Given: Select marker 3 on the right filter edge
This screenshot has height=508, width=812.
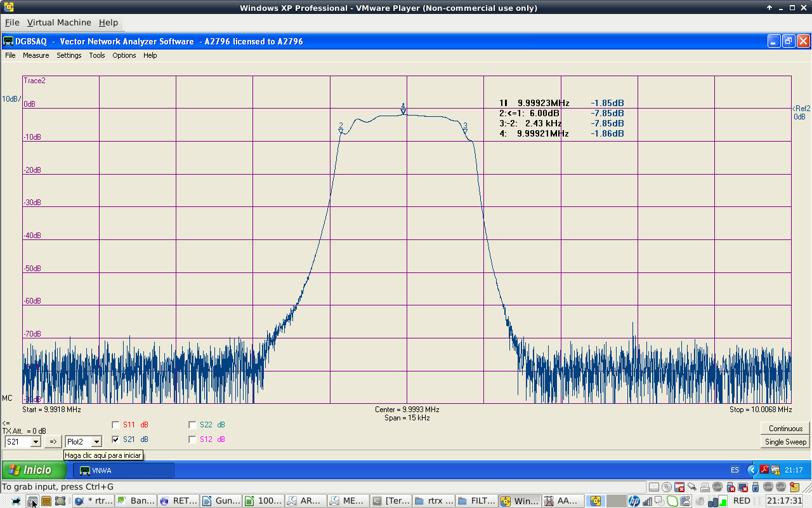Looking at the screenshot, I should click(x=465, y=131).
